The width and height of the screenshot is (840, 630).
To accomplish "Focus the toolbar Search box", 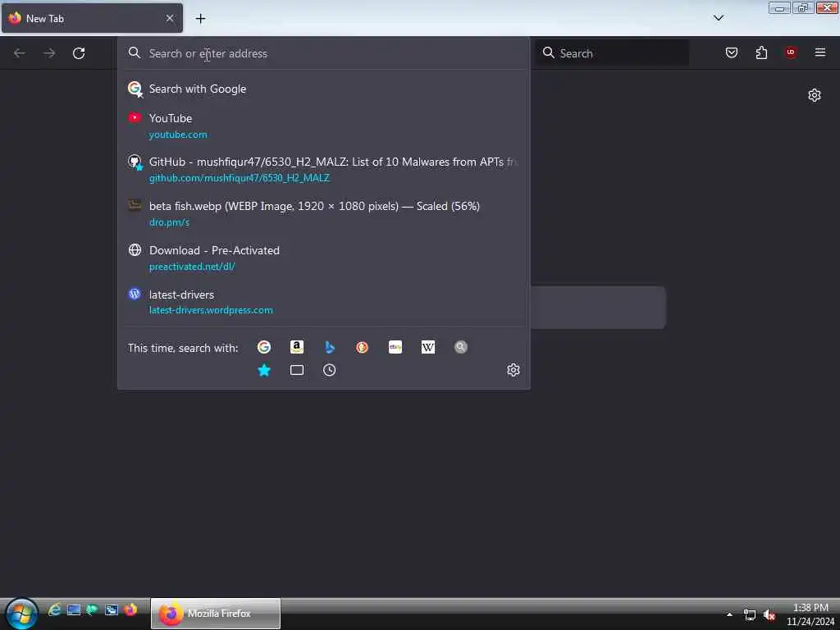I will [612, 53].
